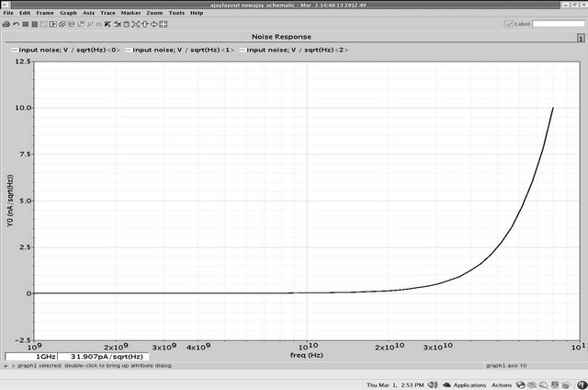Open the Axis menu
This screenshot has height=390, width=588.
coord(88,13)
